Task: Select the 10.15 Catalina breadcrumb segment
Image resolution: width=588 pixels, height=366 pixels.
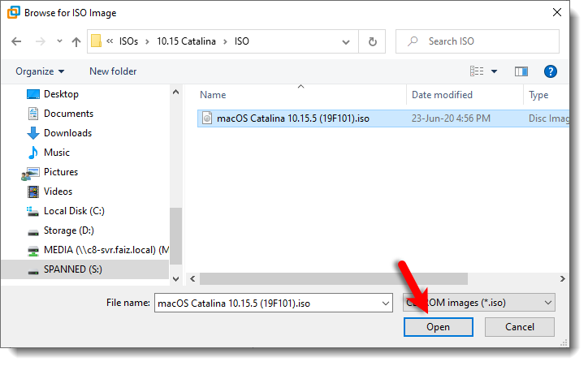Action: pos(186,41)
